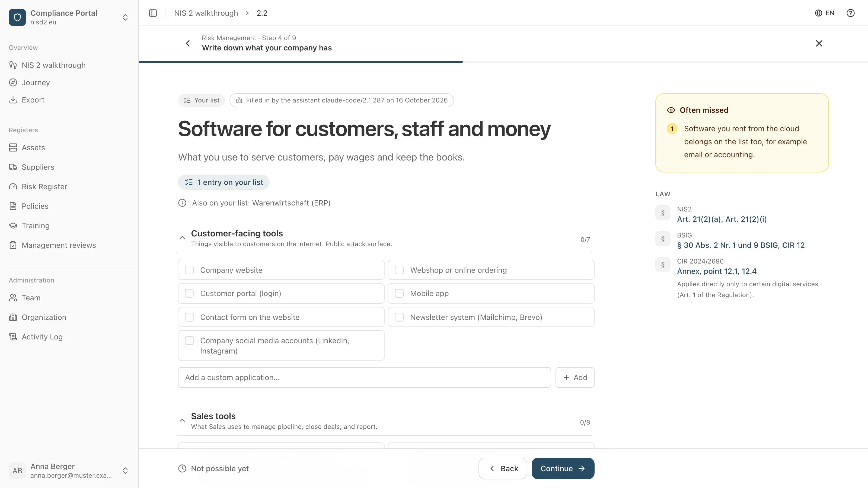Click the clock icon by Not possible yet
Screen dimensions: 868x488
click(182, 468)
